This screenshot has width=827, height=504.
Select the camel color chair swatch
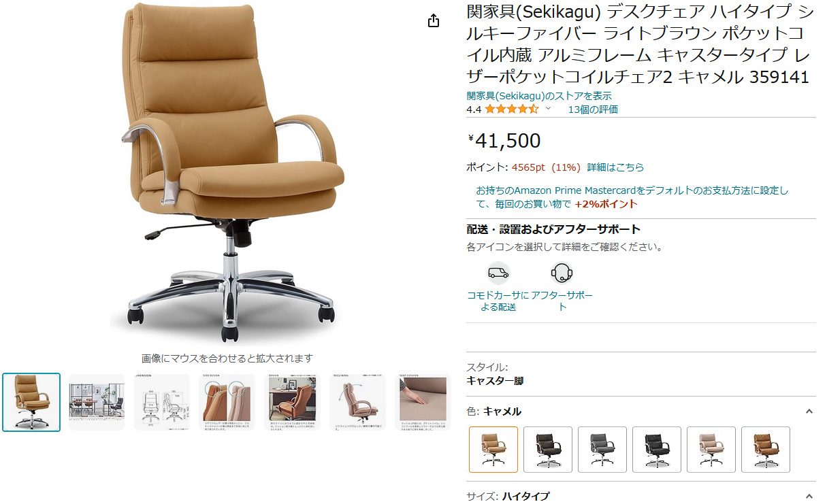click(x=493, y=450)
